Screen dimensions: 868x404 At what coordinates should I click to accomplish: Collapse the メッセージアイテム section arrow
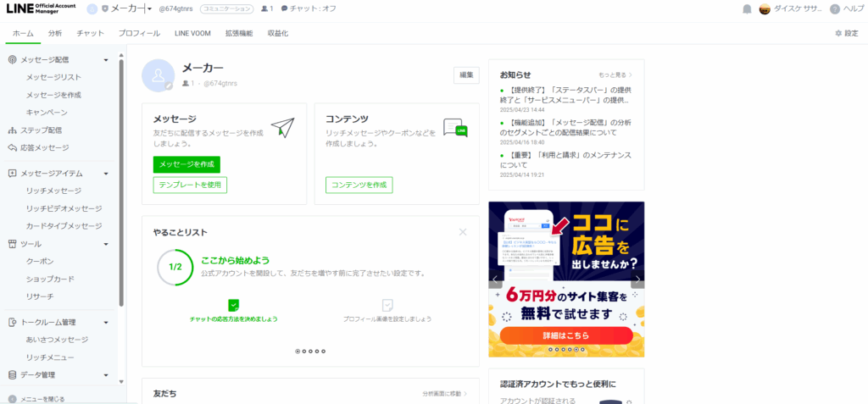106,174
